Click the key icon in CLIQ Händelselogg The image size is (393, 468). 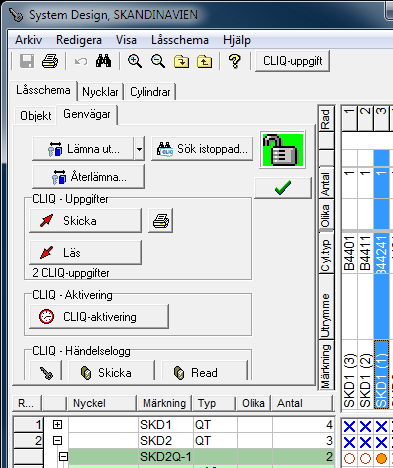coord(46,372)
